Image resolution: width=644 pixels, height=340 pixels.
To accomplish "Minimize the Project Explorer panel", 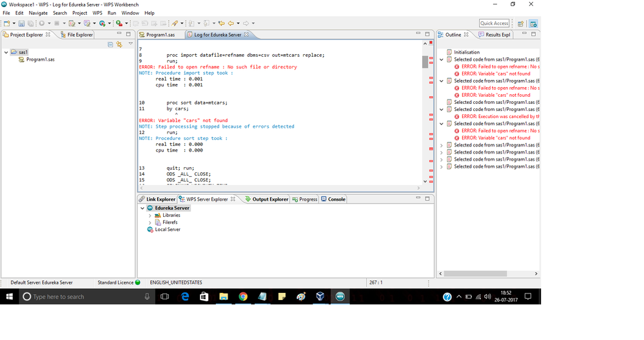I will tap(119, 34).
